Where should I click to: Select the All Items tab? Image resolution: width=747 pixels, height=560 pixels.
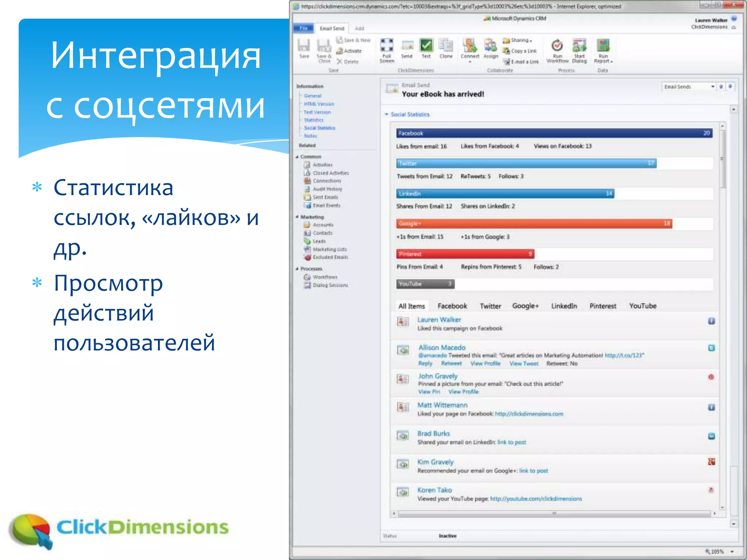click(x=411, y=306)
